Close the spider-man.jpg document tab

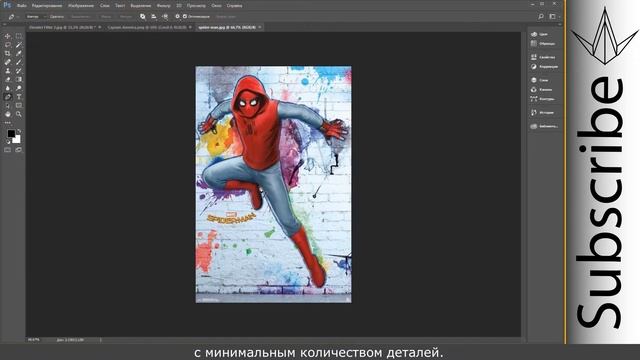click(x=260, y=27)
